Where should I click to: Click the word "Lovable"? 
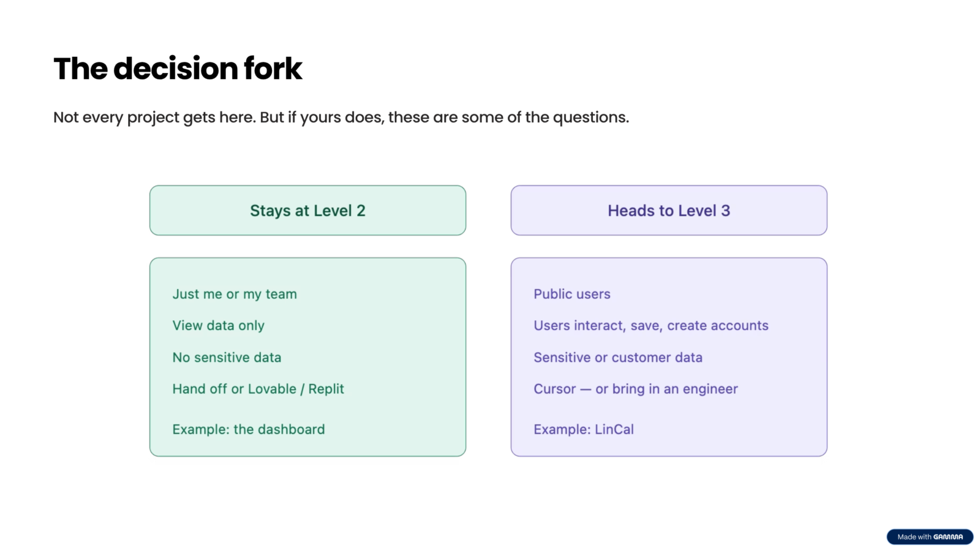[272, 389]
